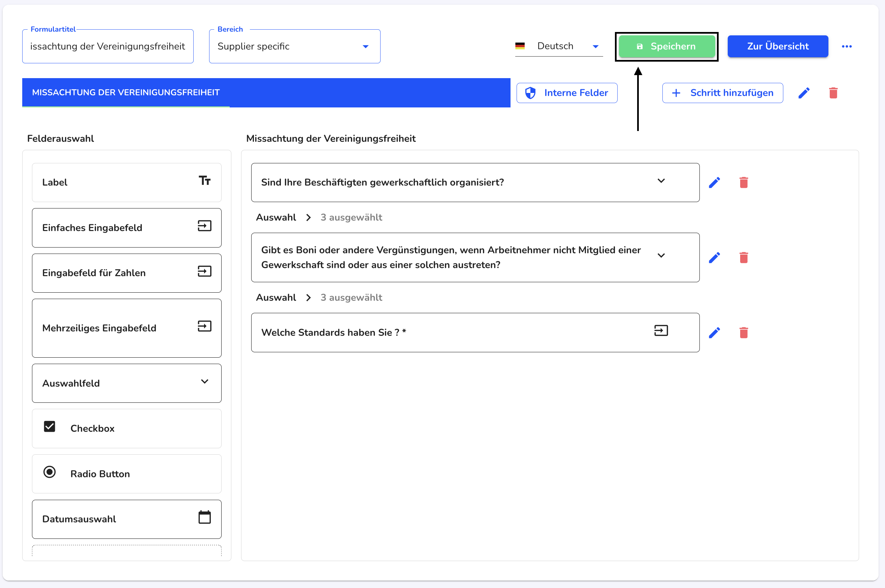The image size is (885, 588).
Task: Select Mehrzeiliges Eingabefeld field type
Action: click(x=127, y=328)
